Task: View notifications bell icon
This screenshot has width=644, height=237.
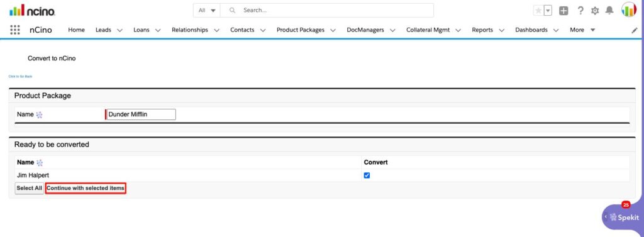Action: pyautogui.click(x=609, y=11)
